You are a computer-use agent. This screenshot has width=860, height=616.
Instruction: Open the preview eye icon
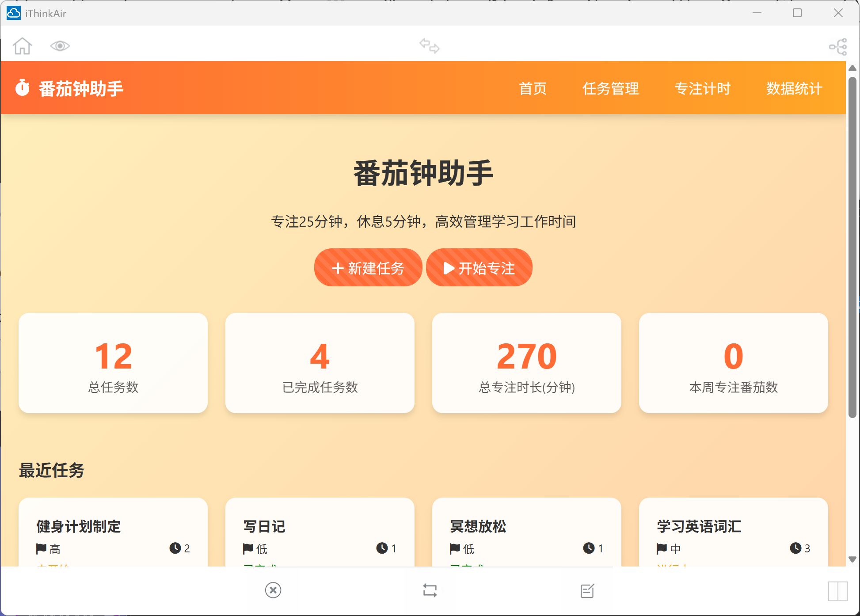pos(60,46)
